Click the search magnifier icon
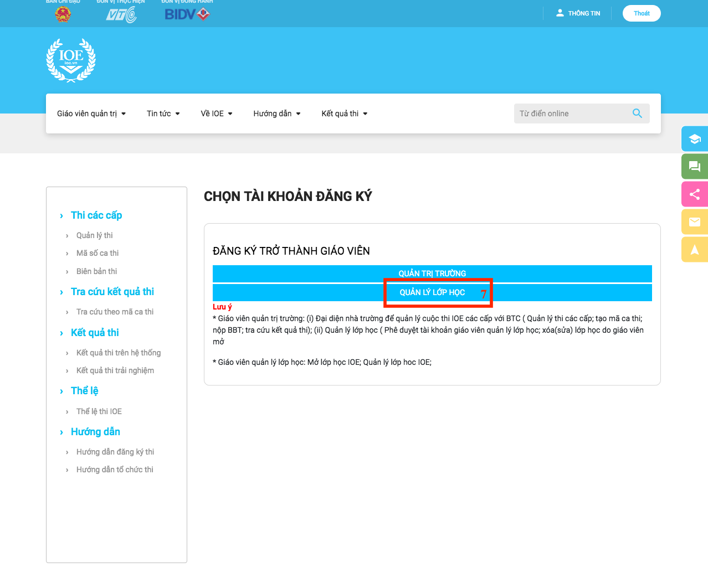The width and height of the screenshot is (708, 588). point(637,114)
